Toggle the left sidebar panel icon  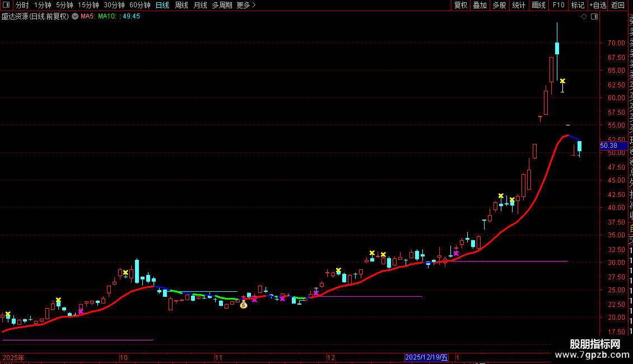[x=6, y=5]
